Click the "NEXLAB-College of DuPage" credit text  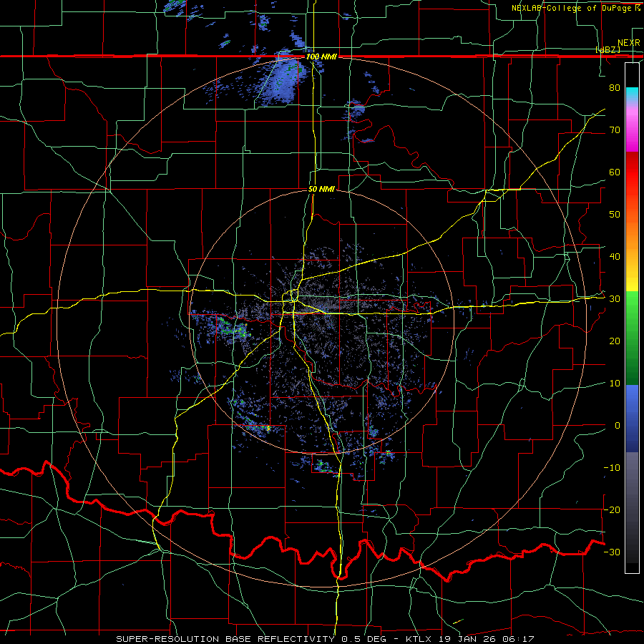572,8
